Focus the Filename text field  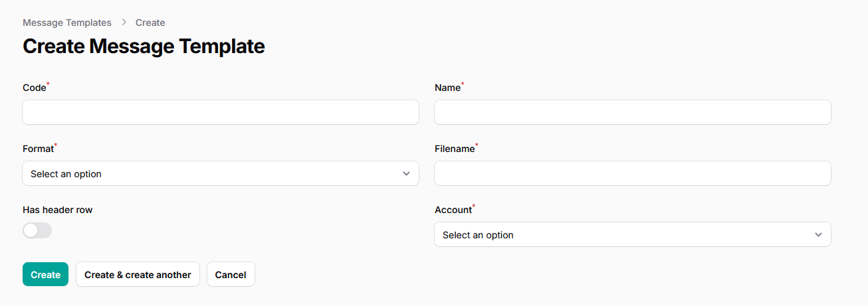pyautogui.click(x=633, y=173)
